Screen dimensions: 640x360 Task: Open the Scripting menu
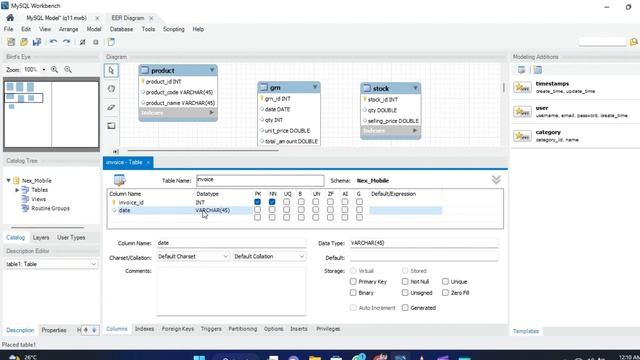tap(174, 29)
